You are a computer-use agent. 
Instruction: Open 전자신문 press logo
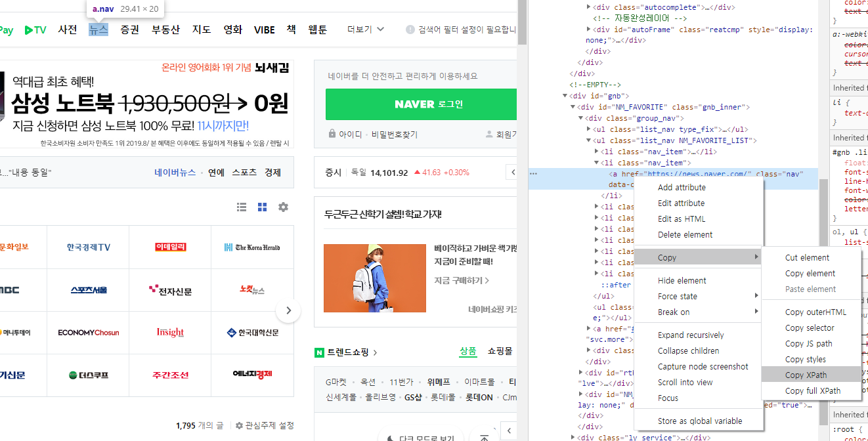(170, 289)
